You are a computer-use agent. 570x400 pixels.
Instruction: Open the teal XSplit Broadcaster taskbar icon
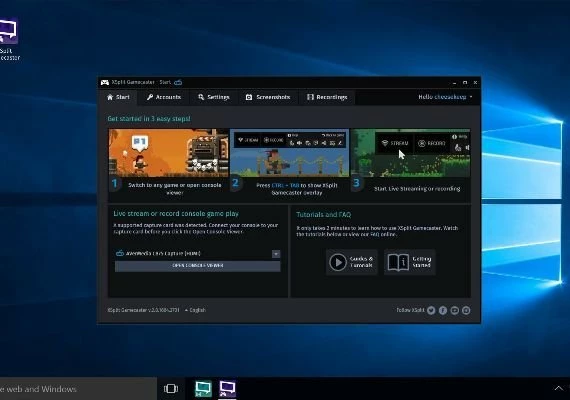coord(203,389)
